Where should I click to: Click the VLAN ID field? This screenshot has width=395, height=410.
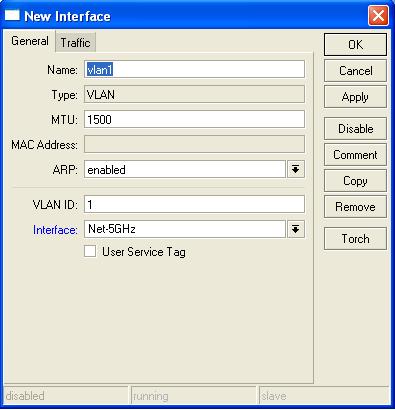[194, 204]
